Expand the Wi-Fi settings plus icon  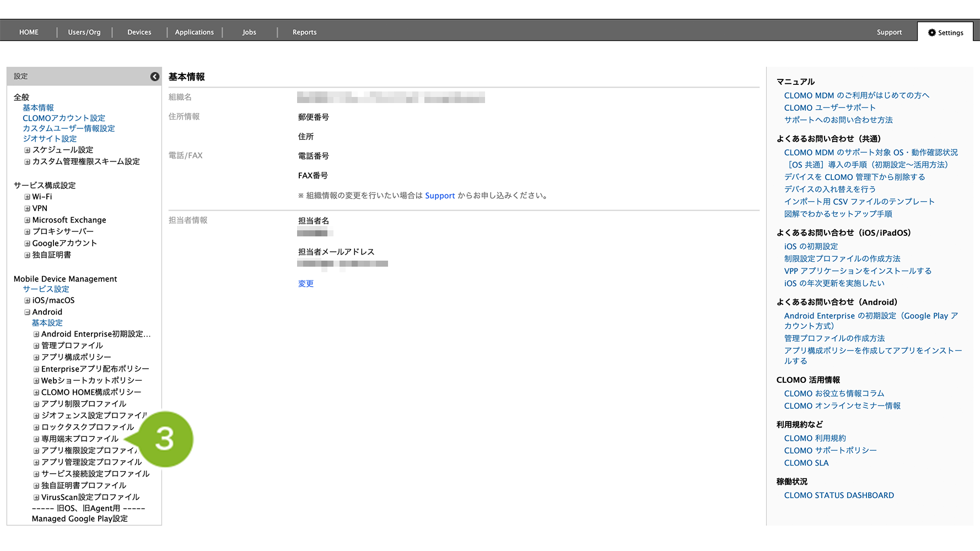[27, 197]
